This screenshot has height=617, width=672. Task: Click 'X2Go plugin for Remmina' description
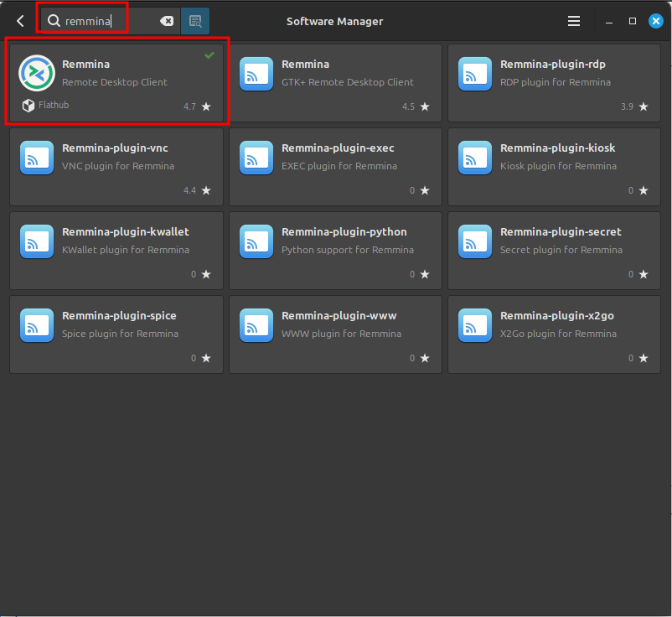click(558, 334)
